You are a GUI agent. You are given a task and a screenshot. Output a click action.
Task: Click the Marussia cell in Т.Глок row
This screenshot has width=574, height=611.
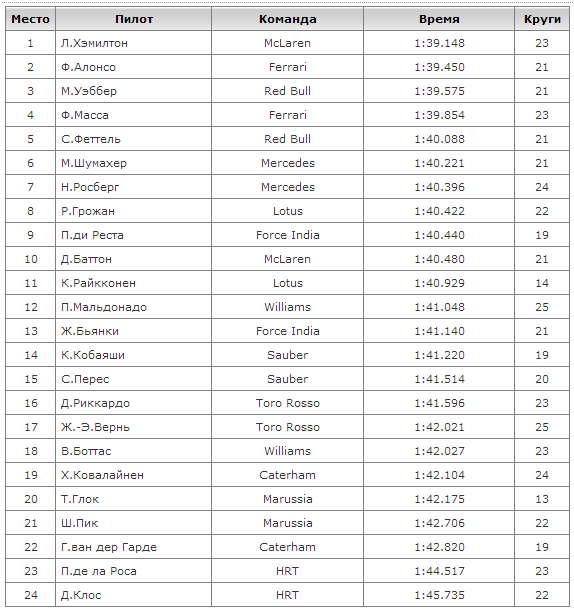click(x=288, y=499)
